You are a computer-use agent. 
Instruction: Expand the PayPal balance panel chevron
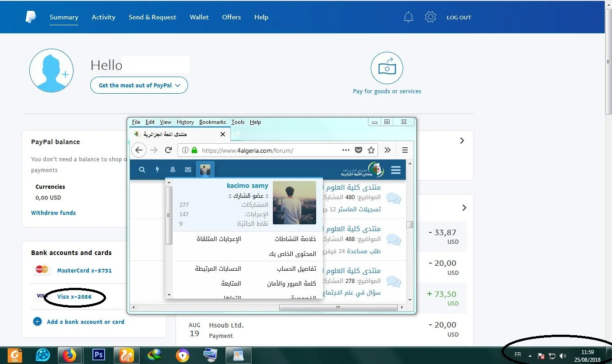(462, 141)
